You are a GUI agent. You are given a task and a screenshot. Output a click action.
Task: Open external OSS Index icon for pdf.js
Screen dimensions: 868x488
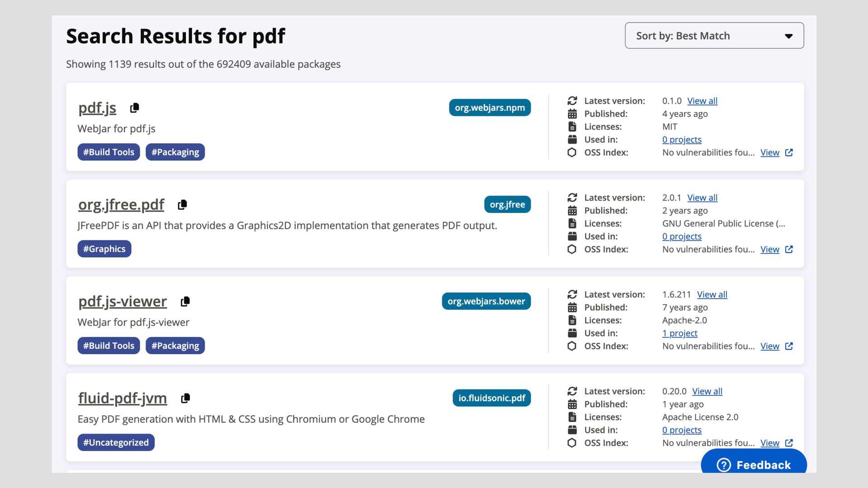[x=789, y=153]
